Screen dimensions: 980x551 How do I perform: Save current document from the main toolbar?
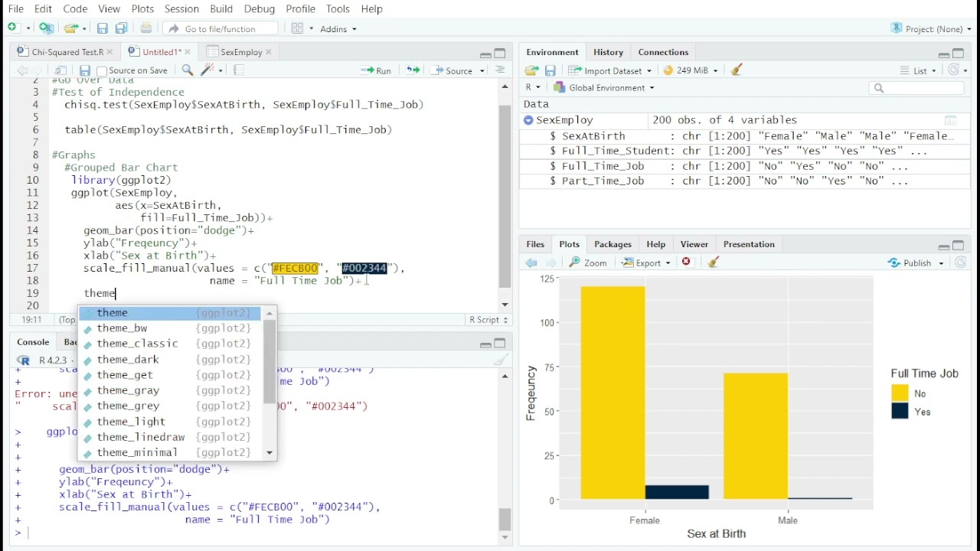[103, 28]
